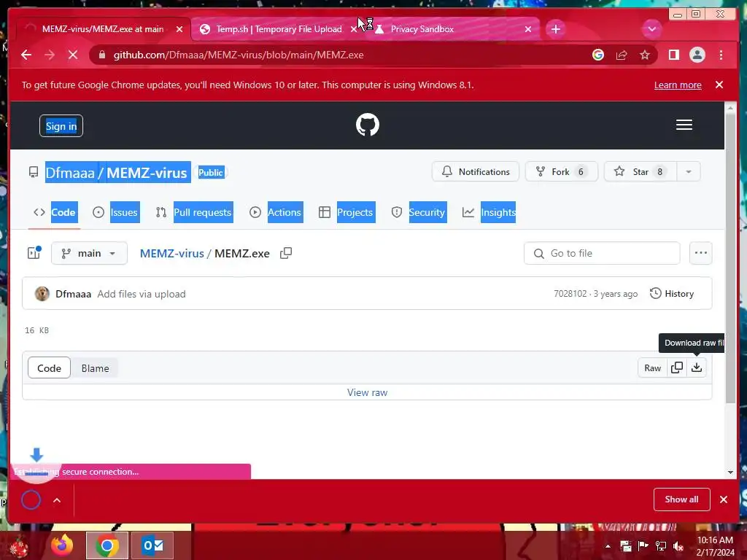Expand the file tree side panel
This screenshot has width=747, height=560.
(34, 253)
